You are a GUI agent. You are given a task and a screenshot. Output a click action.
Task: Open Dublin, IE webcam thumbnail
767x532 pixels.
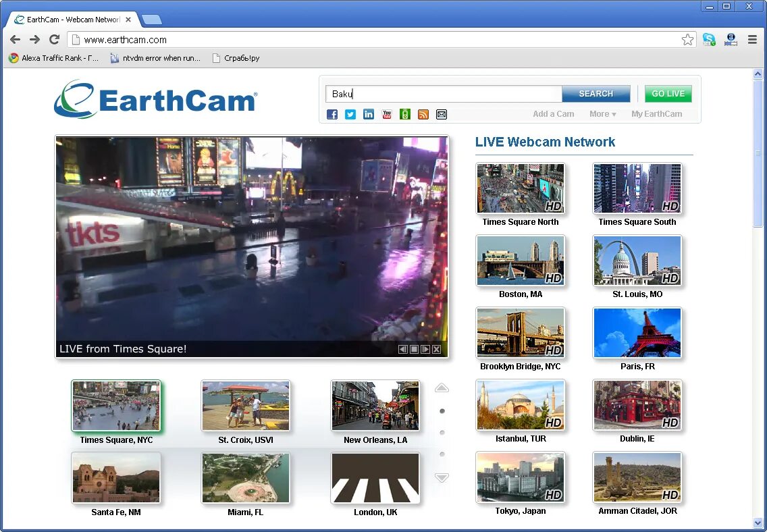tap(637, 405)
